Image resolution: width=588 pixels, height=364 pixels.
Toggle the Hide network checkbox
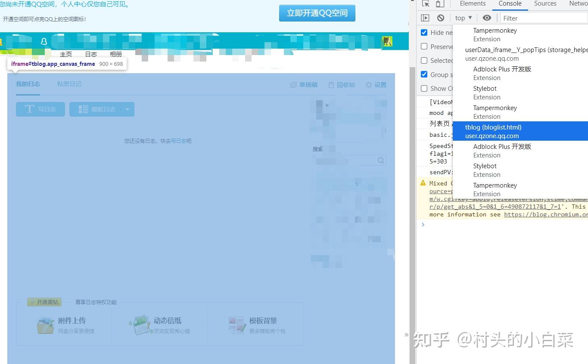(x=424, y=32)
